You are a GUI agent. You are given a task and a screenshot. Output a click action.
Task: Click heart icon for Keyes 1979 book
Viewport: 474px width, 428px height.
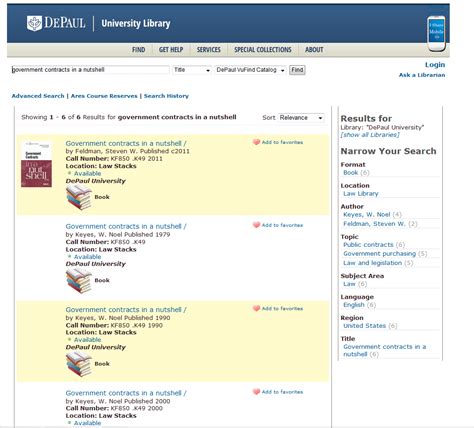(x=256, y=225)
